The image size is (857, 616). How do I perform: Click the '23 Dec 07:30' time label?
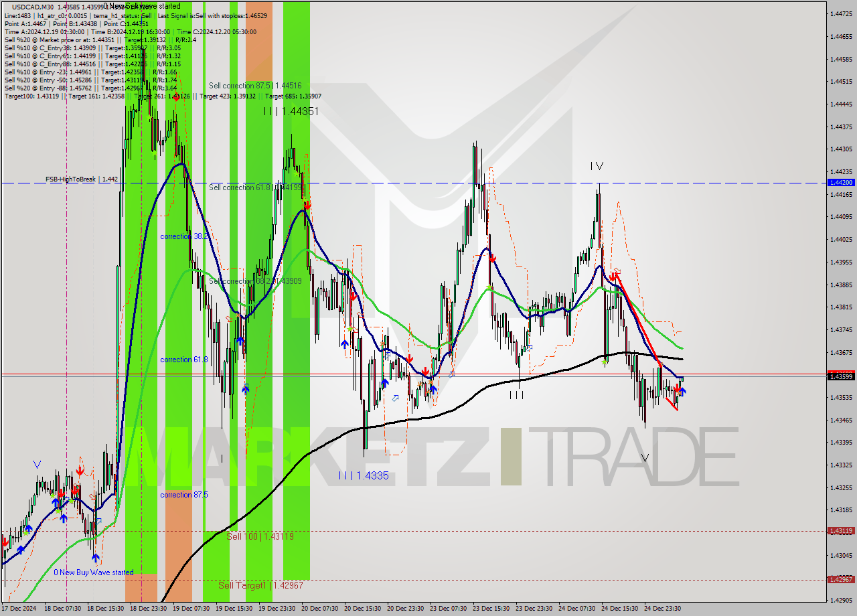point(448,609)
